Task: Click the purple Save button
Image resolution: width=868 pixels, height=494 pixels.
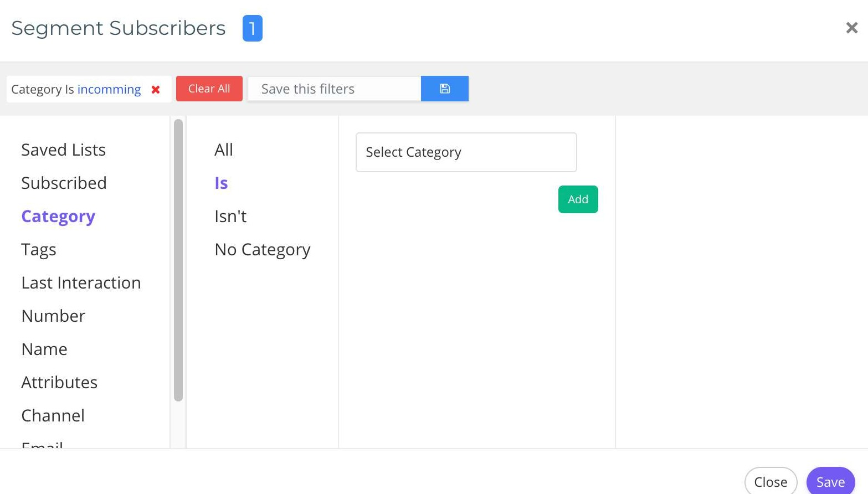Action: click(830, 482)
